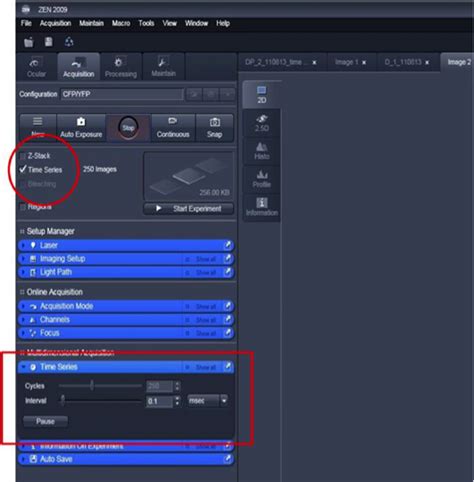Image resolution: width=474 pixels, height=482 pixels.
Task: Uncheck the Time Series checkbox
Action: (x=23, y=169)
